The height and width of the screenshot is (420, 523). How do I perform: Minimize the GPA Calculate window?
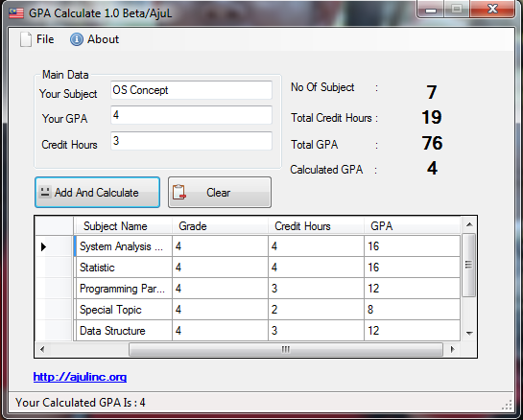coord(431,10)
